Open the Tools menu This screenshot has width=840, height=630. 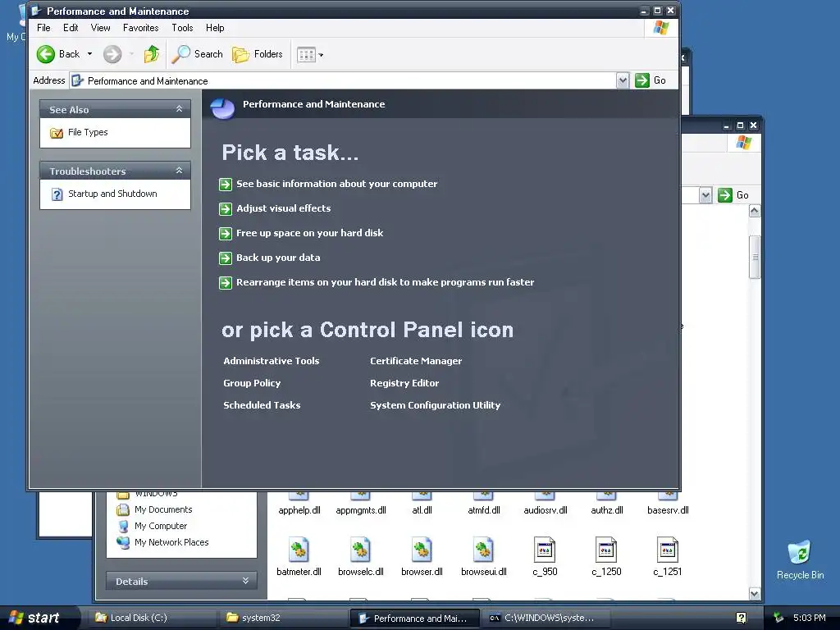(182, 28)
